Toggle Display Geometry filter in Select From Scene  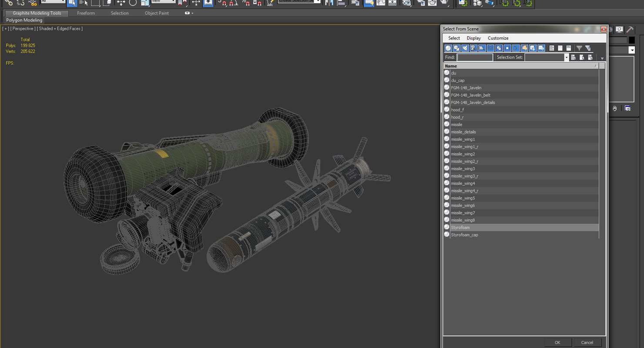point(448,48)
